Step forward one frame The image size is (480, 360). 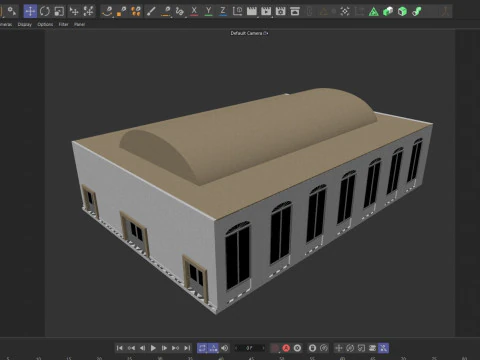click(x=164, y=348)
